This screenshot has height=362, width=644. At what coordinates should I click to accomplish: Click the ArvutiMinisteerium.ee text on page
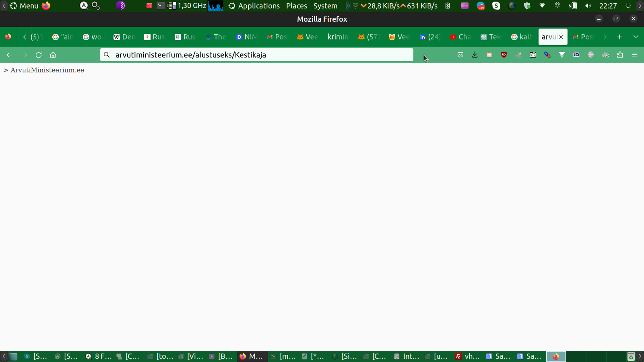[47, 70]
